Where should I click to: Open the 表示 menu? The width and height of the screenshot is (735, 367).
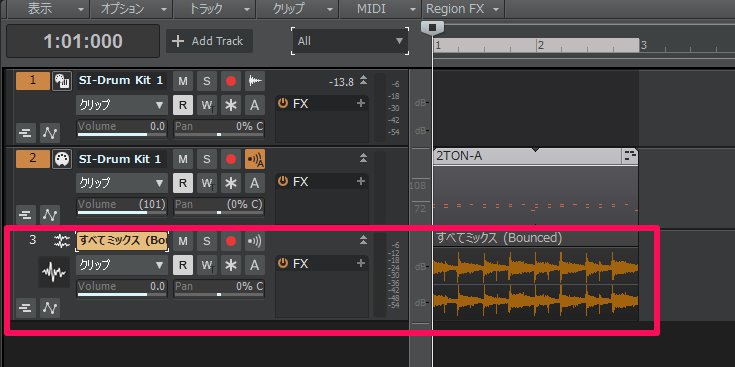coord(49,8)
